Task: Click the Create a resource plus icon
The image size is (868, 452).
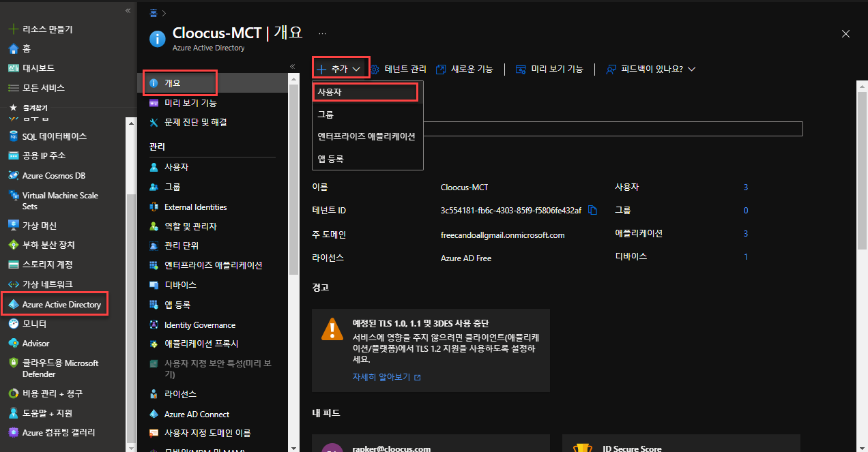Action: pos(13,29)
